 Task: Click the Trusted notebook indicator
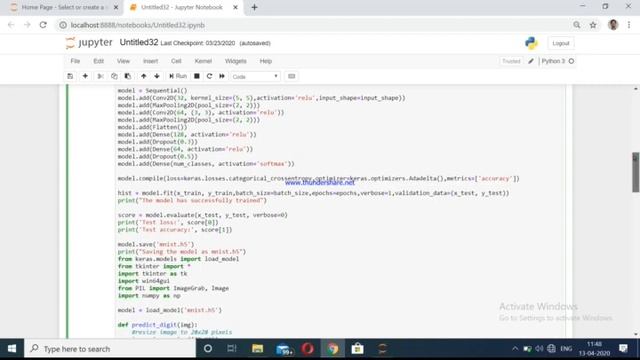pos(511,61)
